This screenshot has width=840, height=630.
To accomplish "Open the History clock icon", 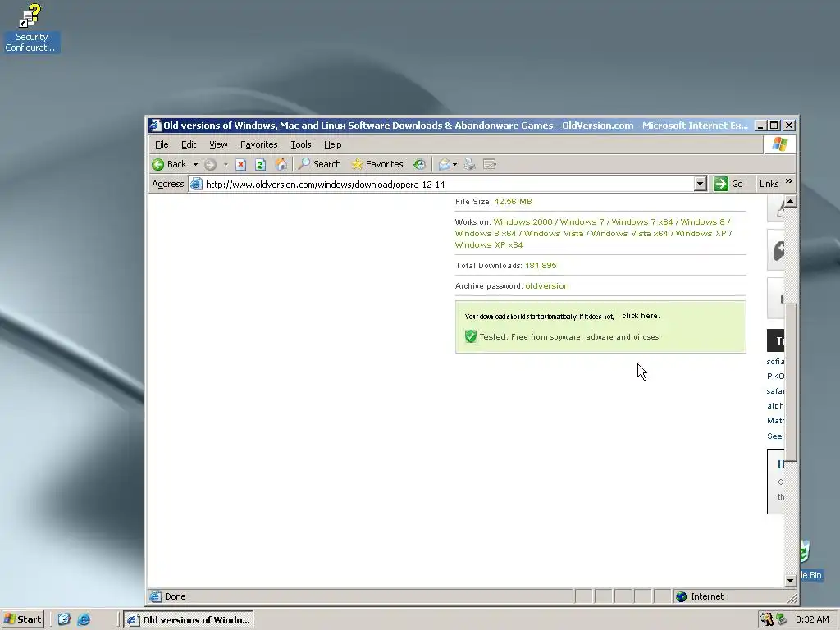I will pyautogui.click(x=419, y=164).
